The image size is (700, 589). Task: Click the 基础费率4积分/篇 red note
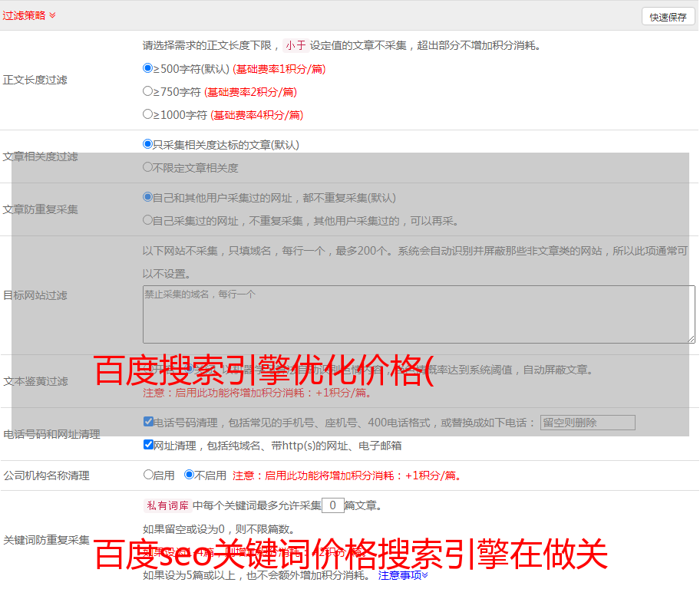[x=257, y=115]
